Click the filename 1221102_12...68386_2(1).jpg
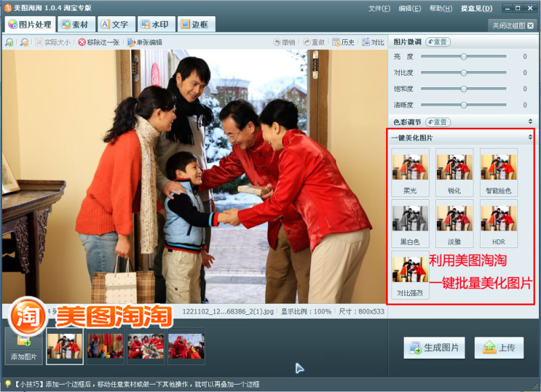 (228, 312)
